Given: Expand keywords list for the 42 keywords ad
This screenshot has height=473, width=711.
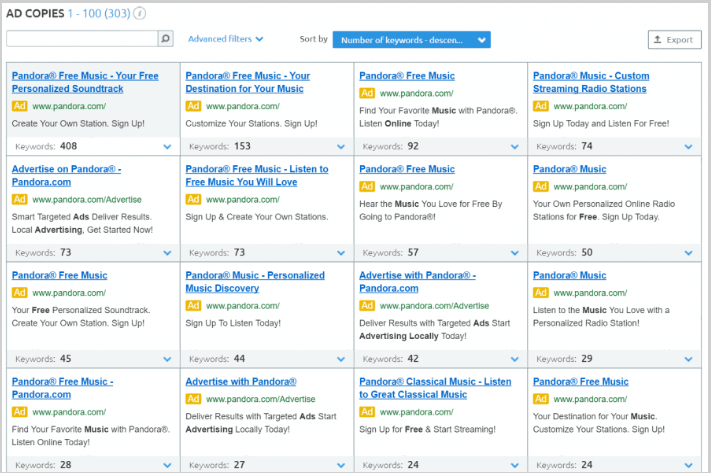Looking at the screenshot, I should tap(515, 359).
